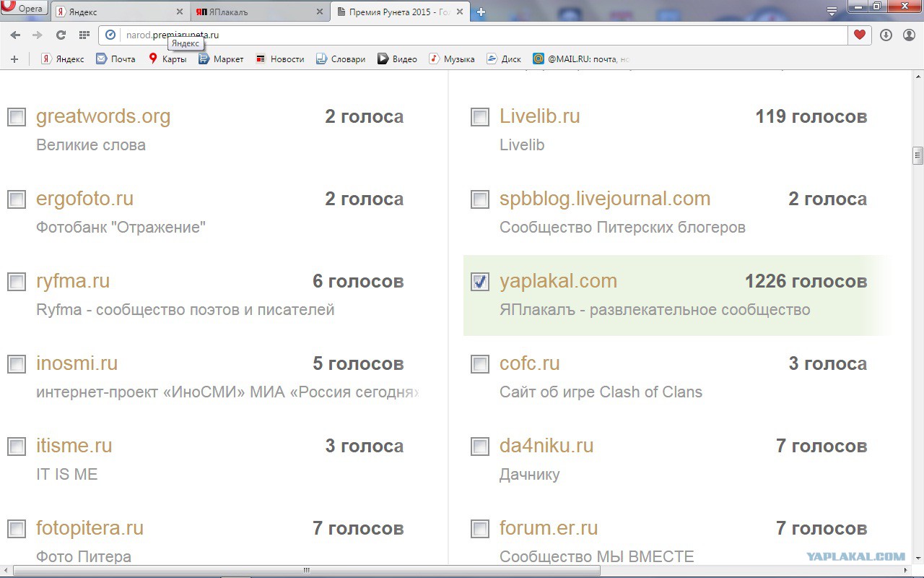Check the Livelib.ru checkbox

tap(480, 117)
